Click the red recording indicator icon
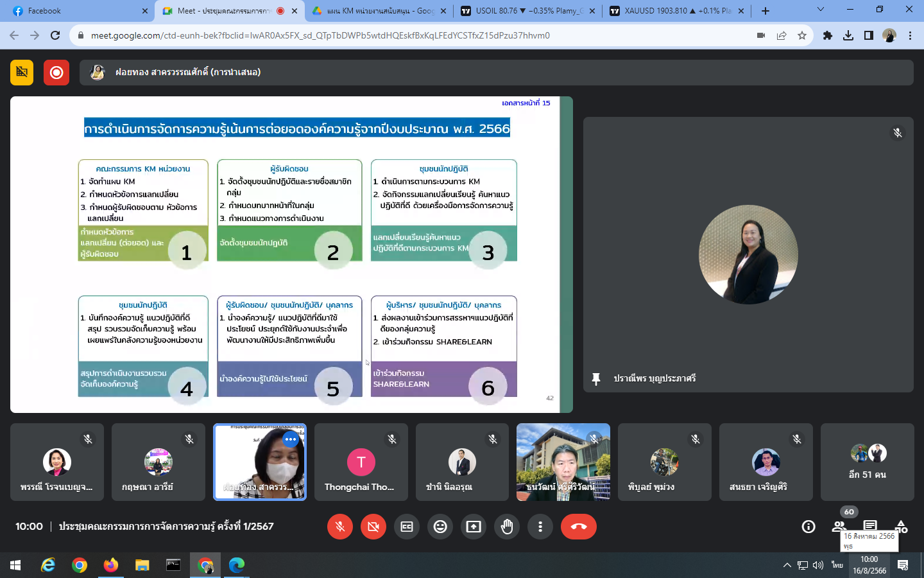924x578 pixels. (56, 73)
